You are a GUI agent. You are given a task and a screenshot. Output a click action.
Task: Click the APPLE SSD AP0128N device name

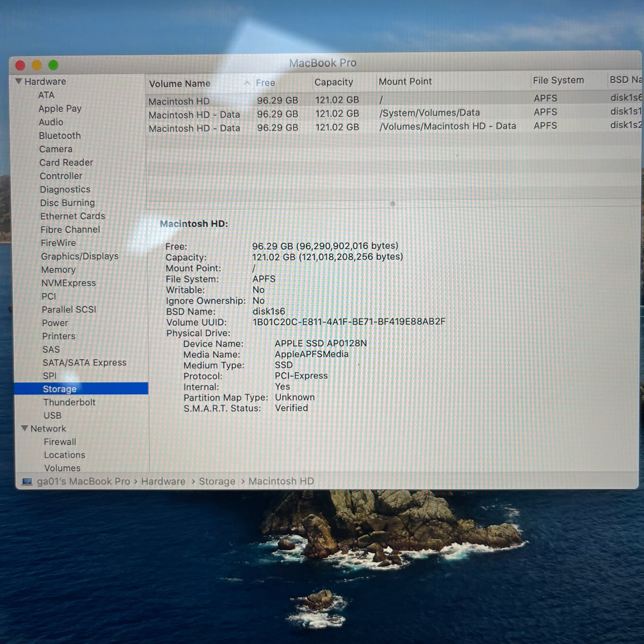(321, 343)
